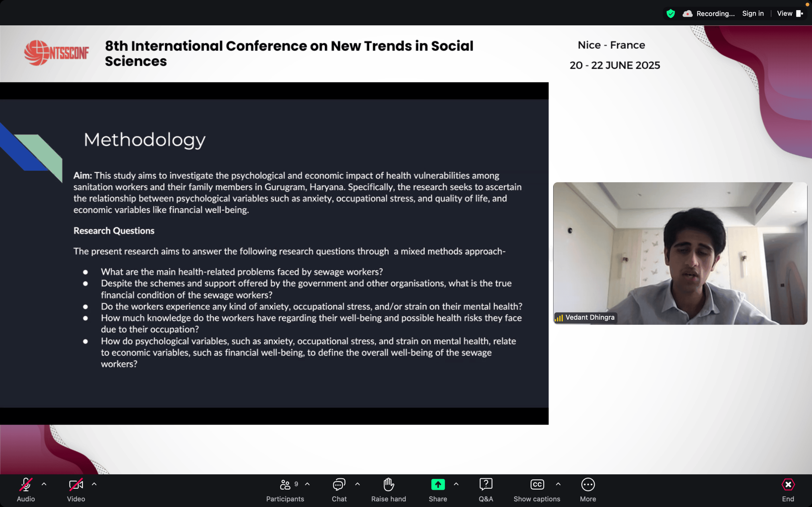Select Vedant Dhingra's video thumbnail
This screenshot has height=507, width=812.
pos(680,253)
